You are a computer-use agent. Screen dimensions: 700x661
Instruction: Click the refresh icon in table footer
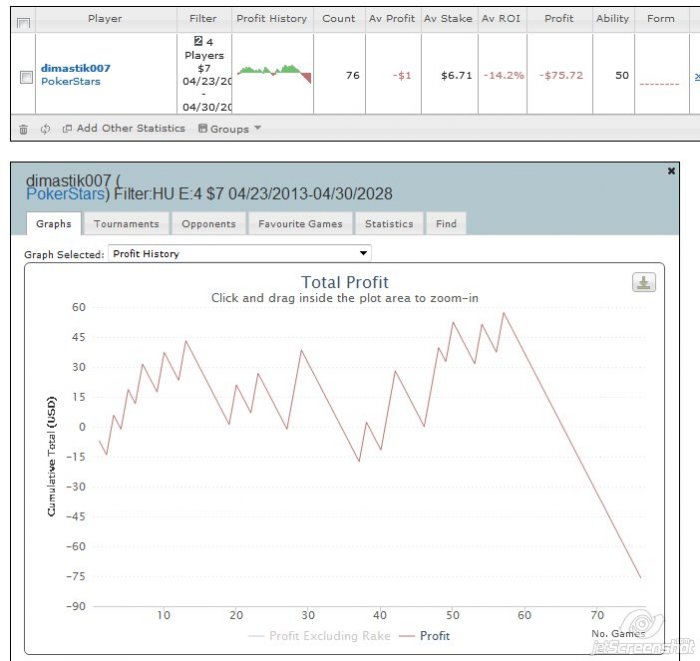(45, 129)
